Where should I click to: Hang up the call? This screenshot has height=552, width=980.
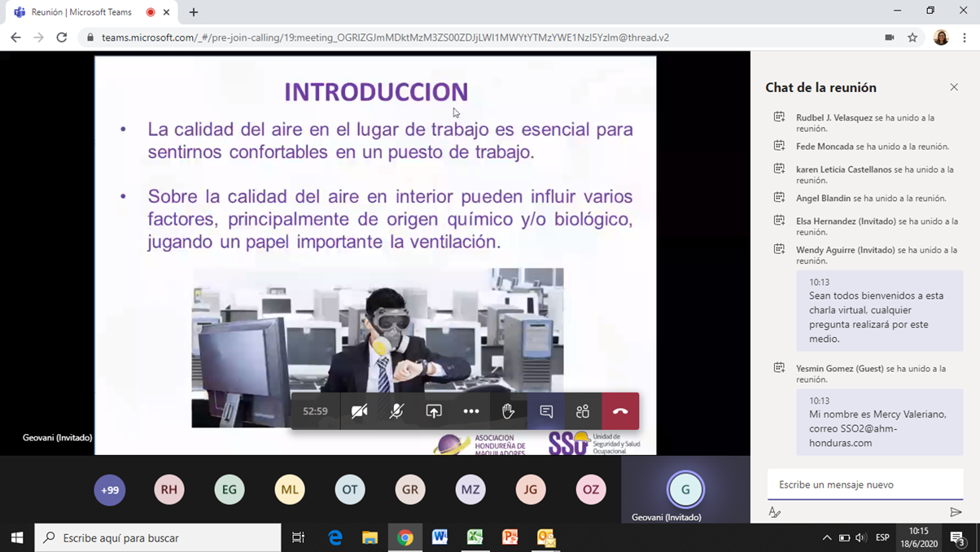[x=620, y=411]
